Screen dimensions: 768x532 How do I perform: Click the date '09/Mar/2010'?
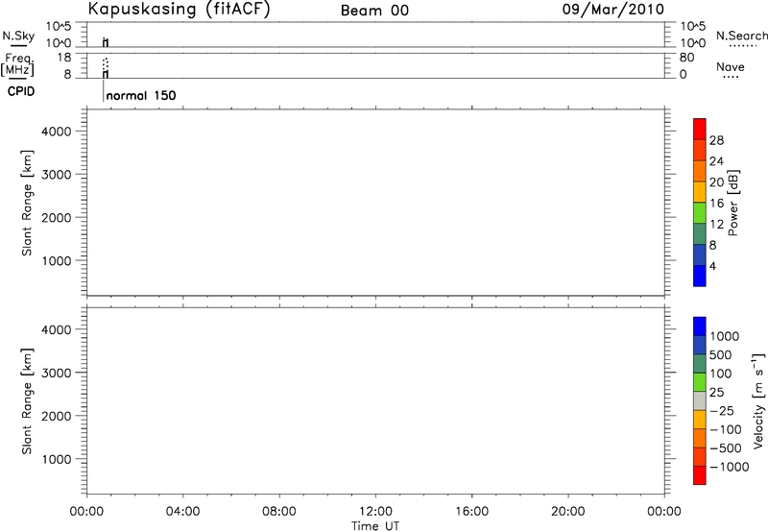(x=613, y=10)
